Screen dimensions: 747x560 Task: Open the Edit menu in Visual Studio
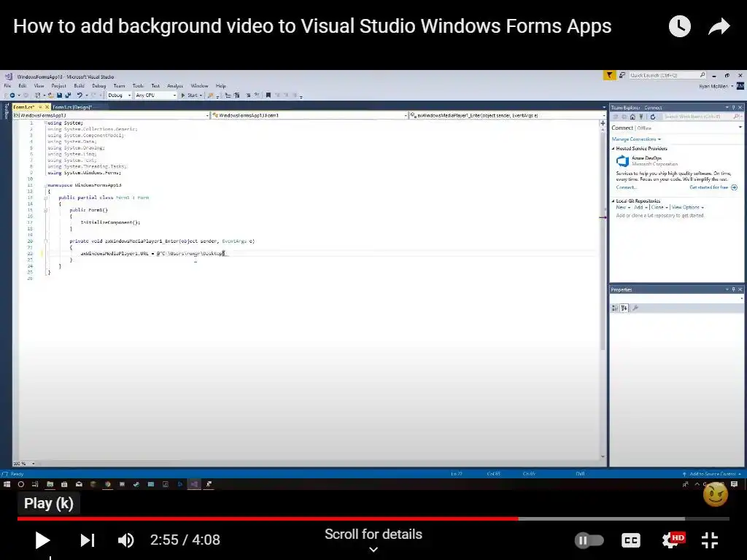point(23,86)
